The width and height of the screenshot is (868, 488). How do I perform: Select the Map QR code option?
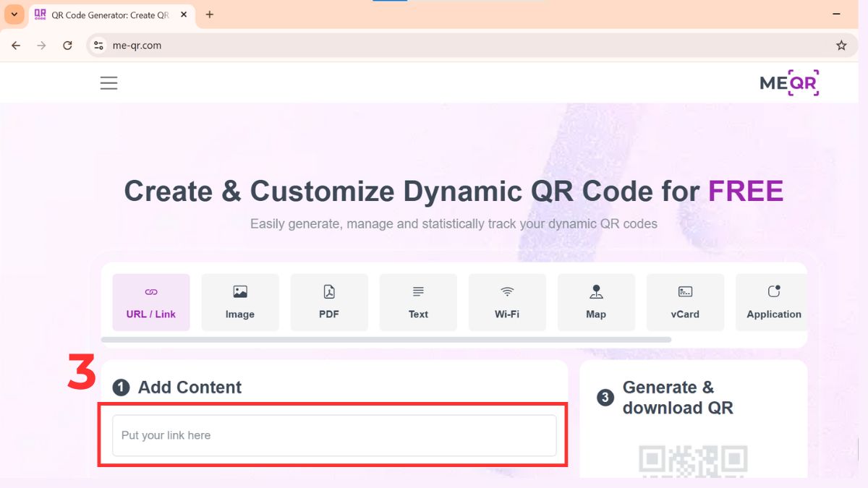(x=596, y=301)
